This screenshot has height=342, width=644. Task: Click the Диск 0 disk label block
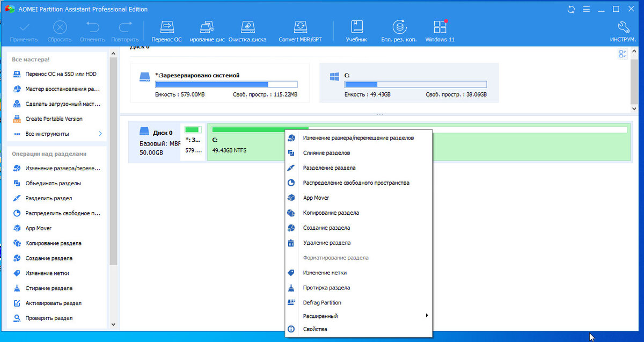coord(155,142)
